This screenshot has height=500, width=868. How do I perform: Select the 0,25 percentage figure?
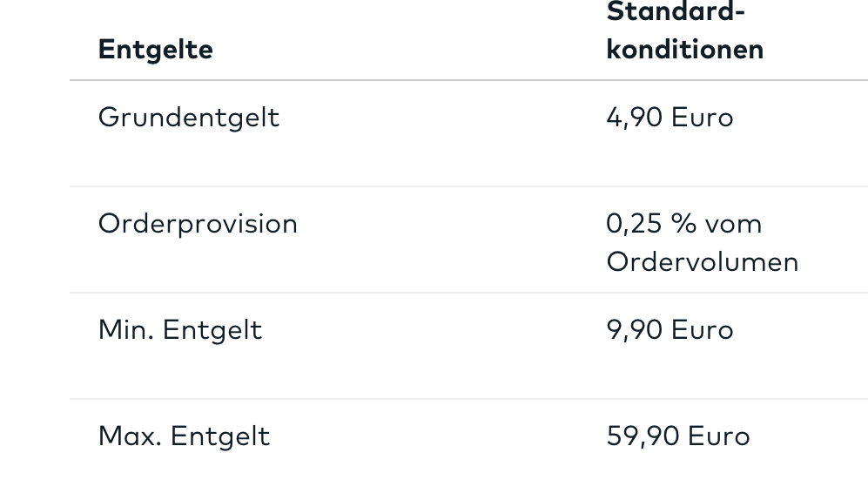[x=635, y=224]
